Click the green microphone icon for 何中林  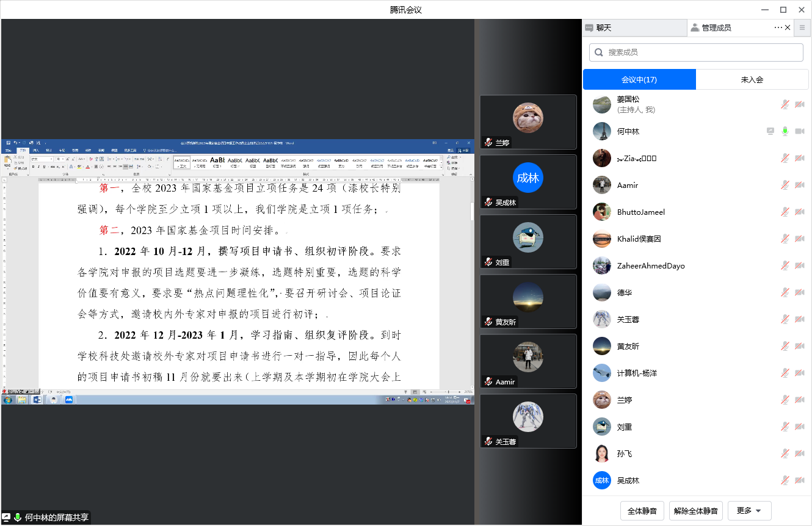pos(785,132)
